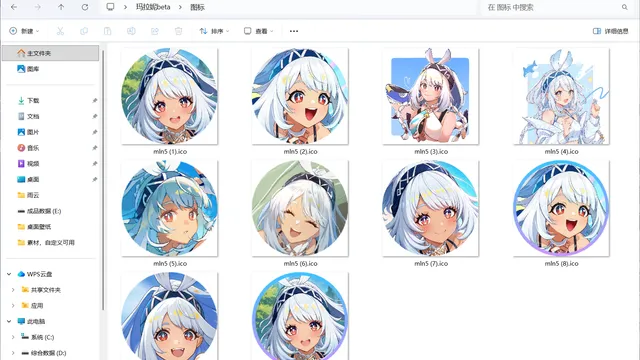Click the pin icon next to 桌面
The width and height of the screenshot is (640, 360).
95,179
